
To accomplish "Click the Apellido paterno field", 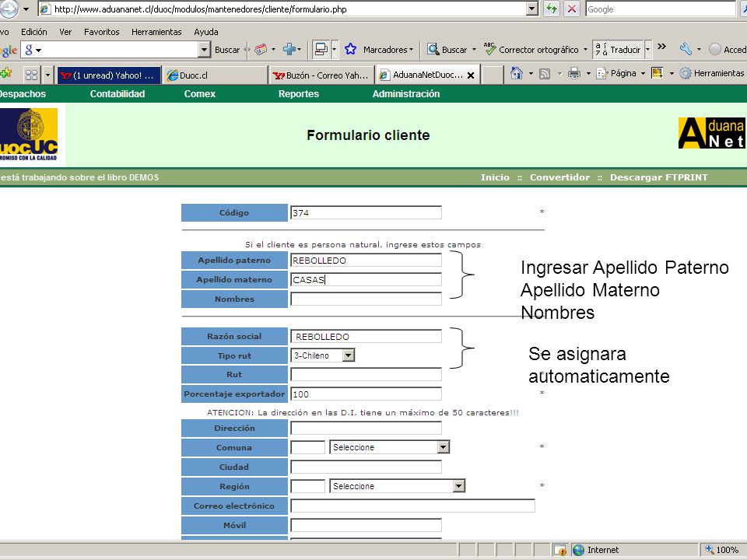I will [x=366, y=260].
